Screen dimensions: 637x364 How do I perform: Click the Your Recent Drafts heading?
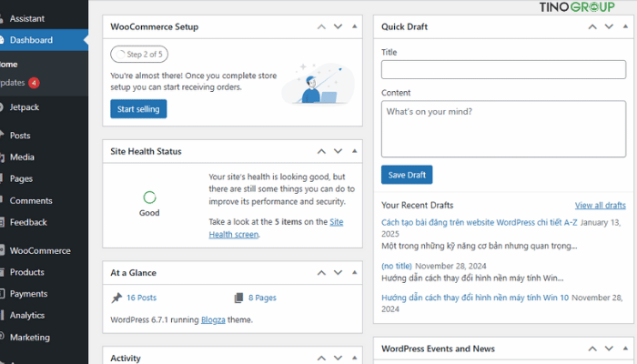(x=417, y=205)
